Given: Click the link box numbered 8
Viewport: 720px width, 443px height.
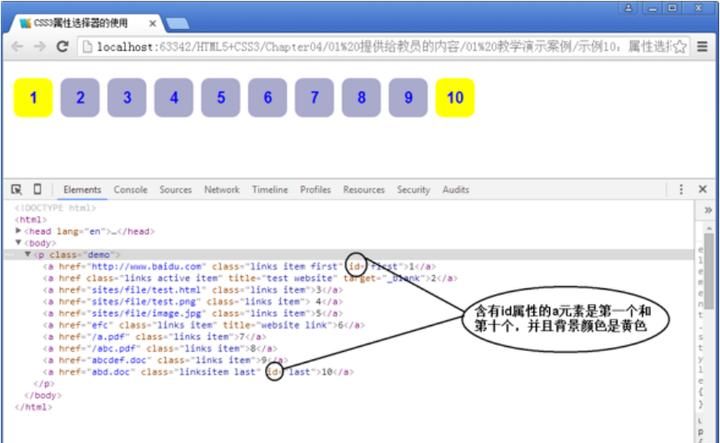Looking at the screenshot, I should tap(361, 97).
